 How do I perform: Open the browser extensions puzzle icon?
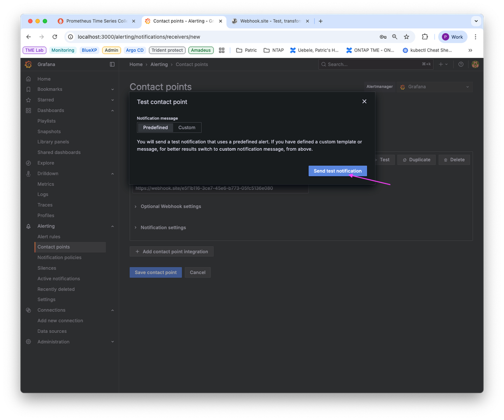(x=425, y=37)
